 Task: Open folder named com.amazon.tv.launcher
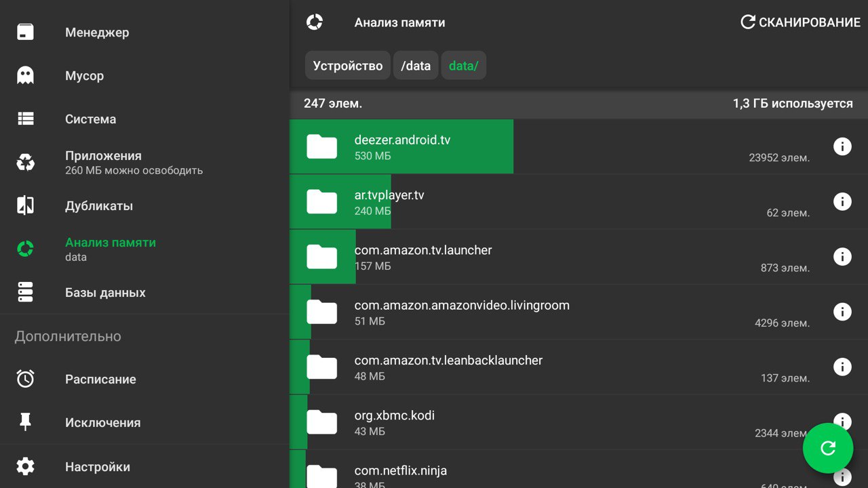click(578, 256)
